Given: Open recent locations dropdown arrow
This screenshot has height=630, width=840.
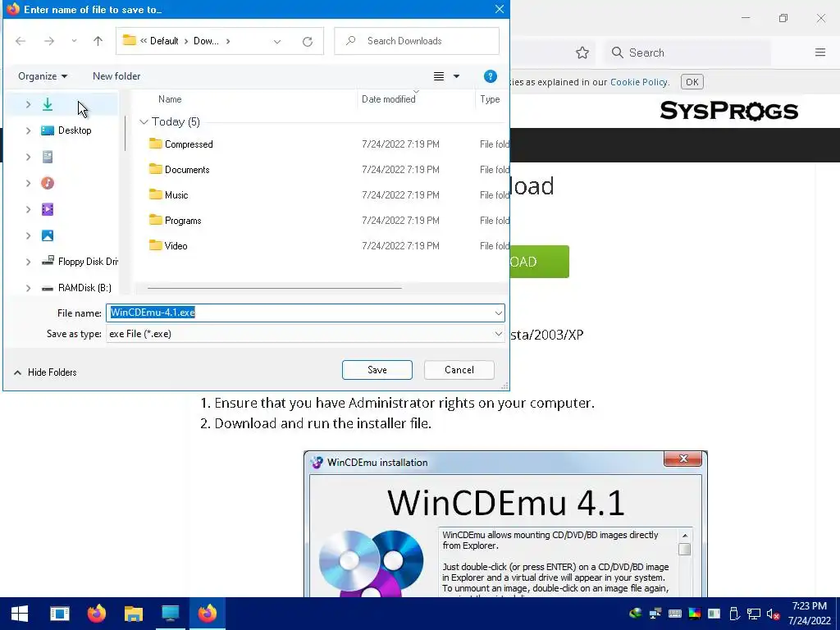Looking at the screenshot, I should point(74,41).
